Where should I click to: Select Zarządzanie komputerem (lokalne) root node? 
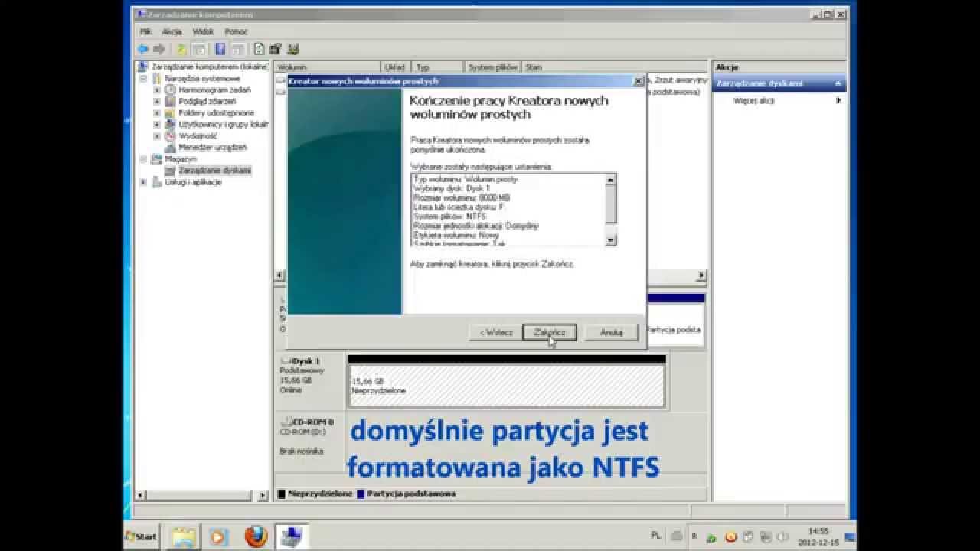(210, 67)
